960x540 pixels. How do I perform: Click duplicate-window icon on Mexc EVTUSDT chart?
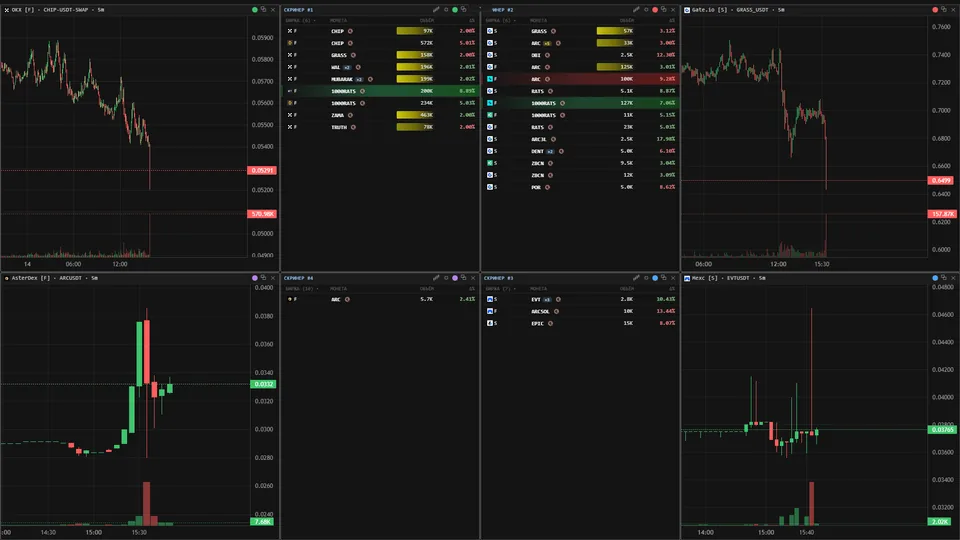pos(944,278)
